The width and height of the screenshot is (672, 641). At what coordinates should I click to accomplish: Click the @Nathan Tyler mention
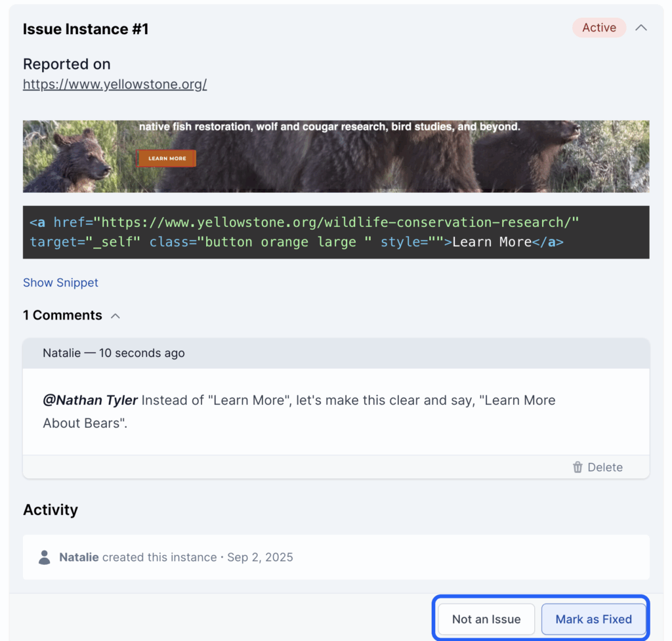click(91, 400)
